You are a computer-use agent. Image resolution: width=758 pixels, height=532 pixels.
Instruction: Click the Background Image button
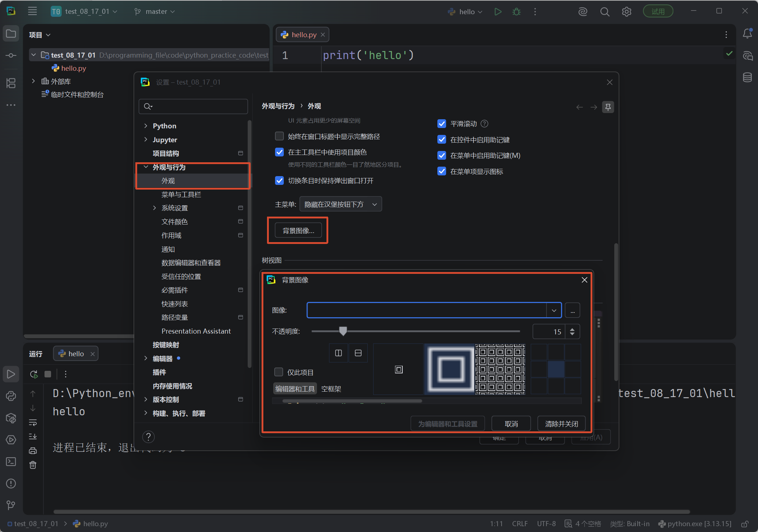[x=298, y=230]
